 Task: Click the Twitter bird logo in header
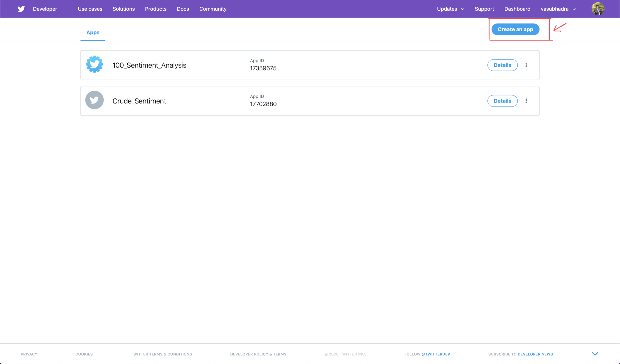[21, 9]
